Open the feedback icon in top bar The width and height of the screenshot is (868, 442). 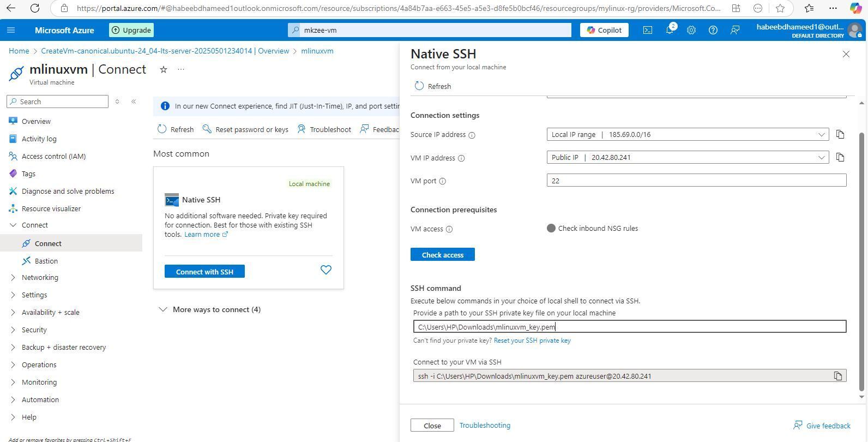click(735, 30)
